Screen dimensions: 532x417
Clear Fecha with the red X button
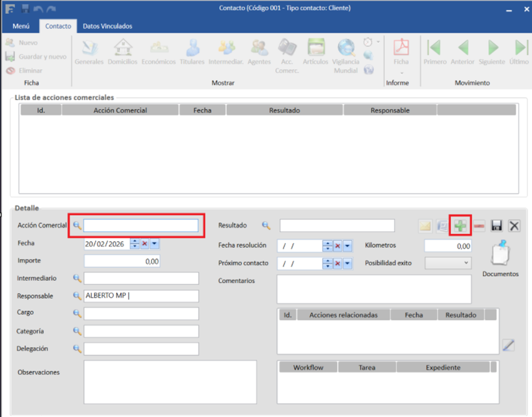[145, 243]
